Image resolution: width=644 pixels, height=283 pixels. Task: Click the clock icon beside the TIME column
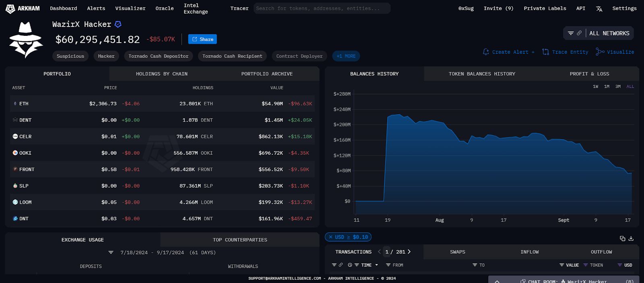pos(350,265)
